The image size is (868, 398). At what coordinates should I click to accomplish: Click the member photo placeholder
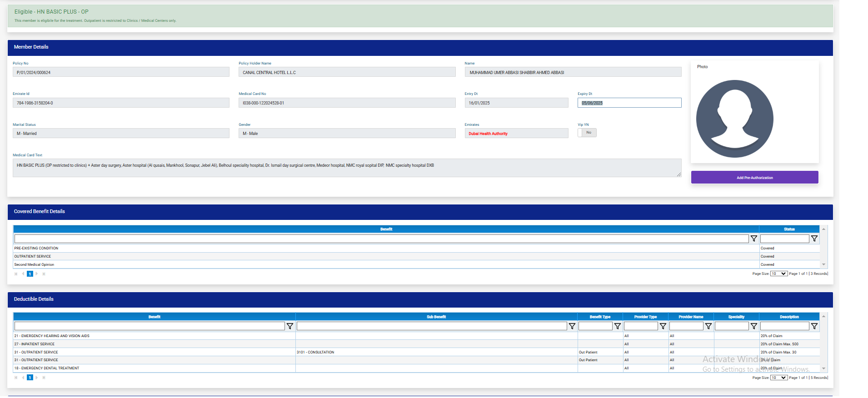(734, 119)
